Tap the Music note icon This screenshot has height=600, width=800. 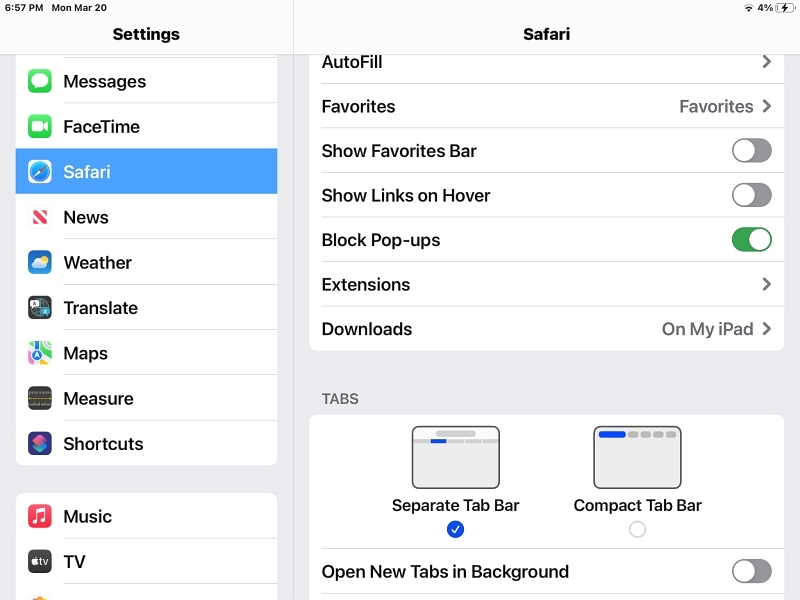(x=40, y=516)
